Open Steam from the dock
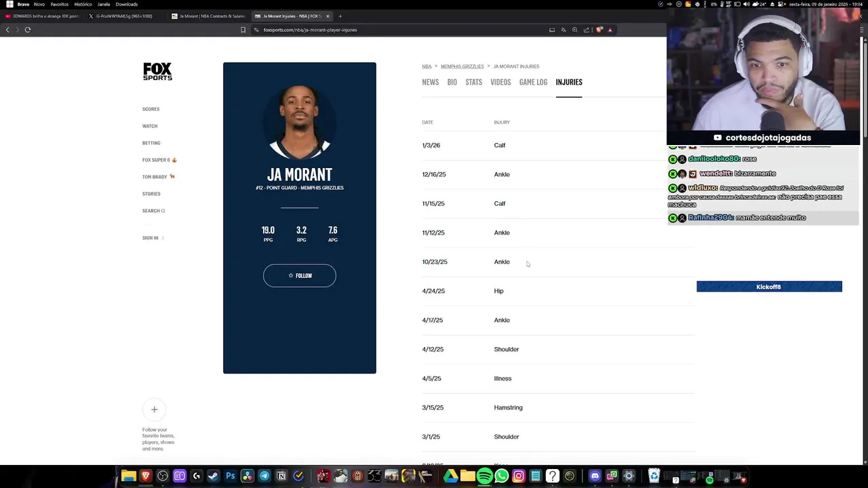Screen dimensions: 868x488 pos(214,476)
